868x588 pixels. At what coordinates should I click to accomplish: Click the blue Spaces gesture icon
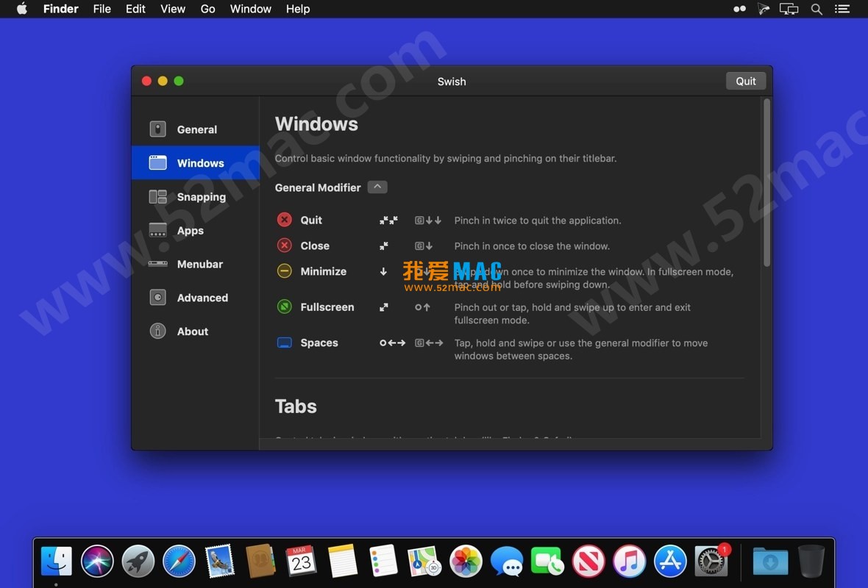[285, 343]
